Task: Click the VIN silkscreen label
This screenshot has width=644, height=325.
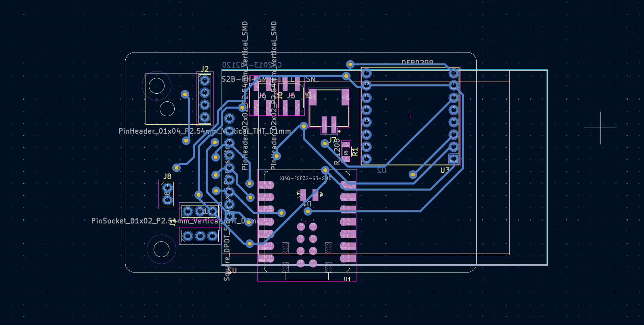Action: (x=321, y=195)
